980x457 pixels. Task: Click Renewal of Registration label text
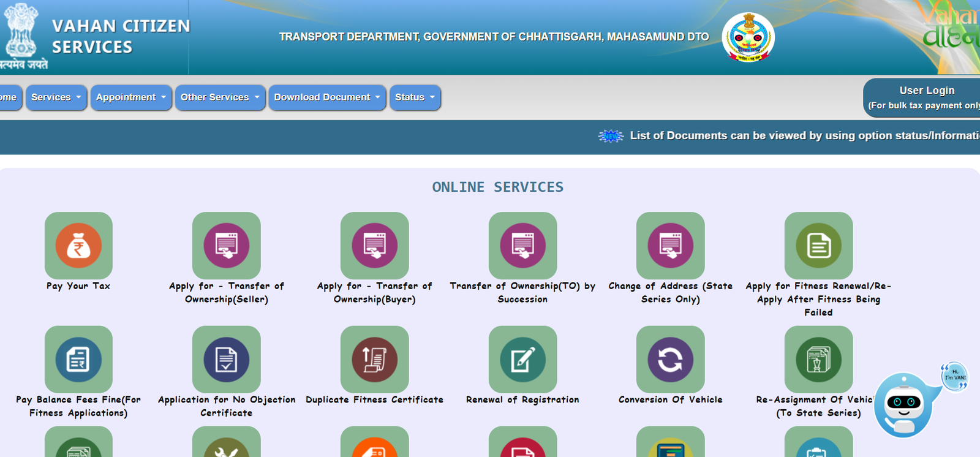522,399
